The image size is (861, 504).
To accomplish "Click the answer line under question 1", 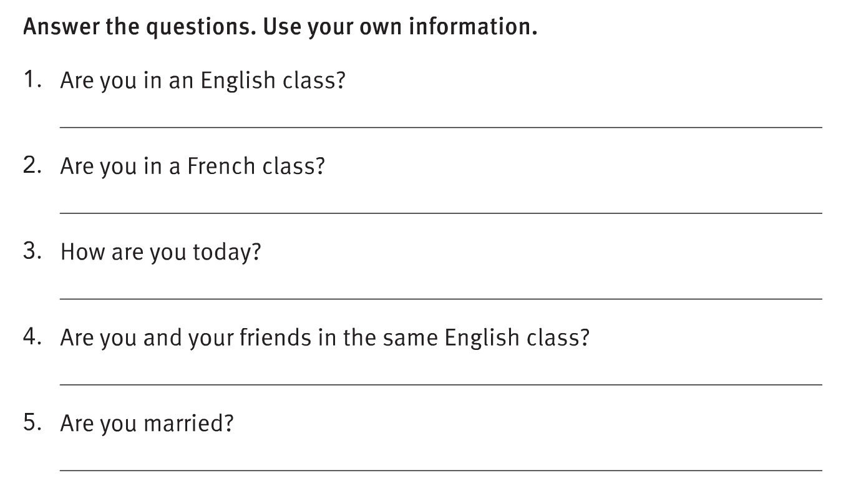I will (440, 127).
